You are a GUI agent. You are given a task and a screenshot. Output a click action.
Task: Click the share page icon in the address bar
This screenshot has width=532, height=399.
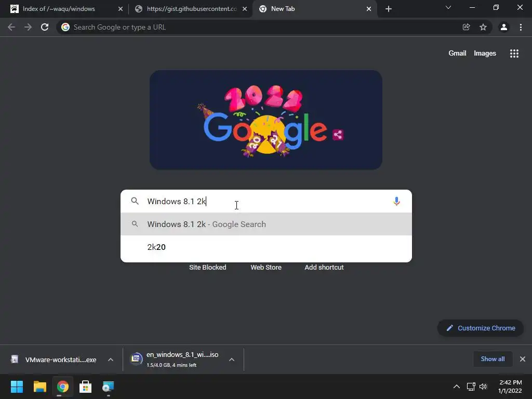[466, 27]
